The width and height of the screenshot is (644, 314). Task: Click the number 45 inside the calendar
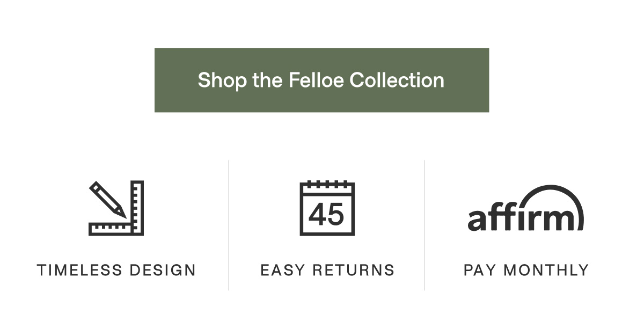click(327, 215)
